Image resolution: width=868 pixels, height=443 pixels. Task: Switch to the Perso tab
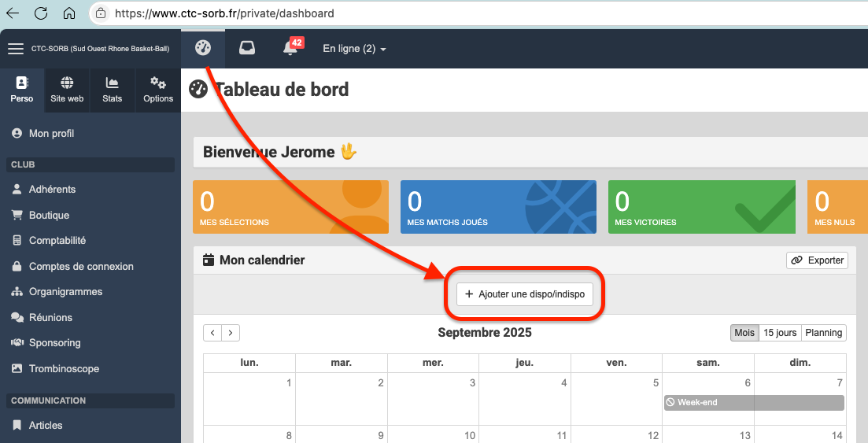22,90
